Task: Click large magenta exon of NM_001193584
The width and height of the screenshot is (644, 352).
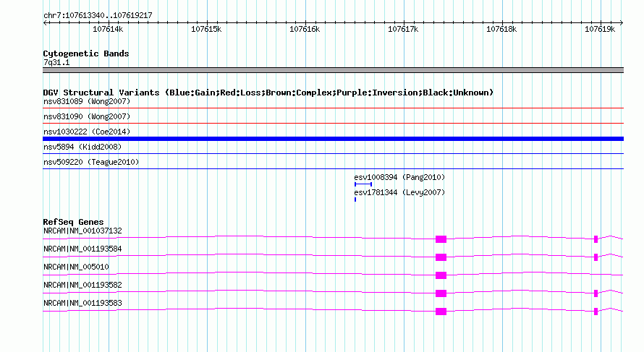Action: [441, 257]
